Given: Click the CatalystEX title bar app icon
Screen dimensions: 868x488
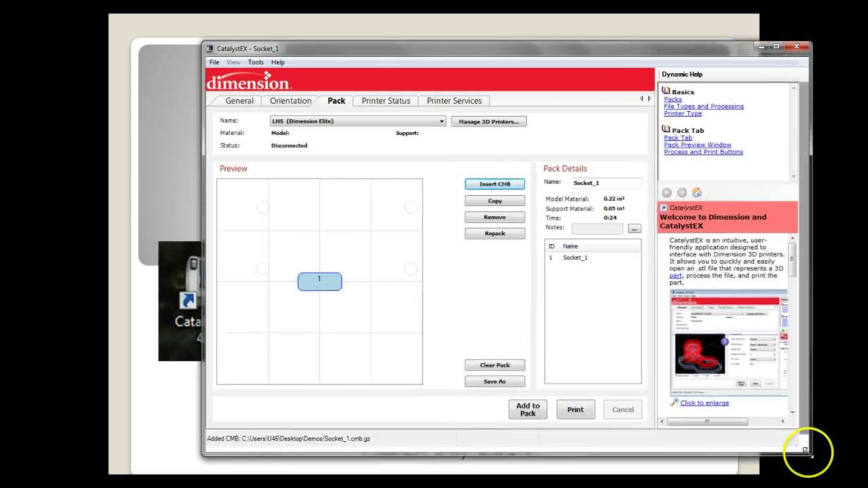Looking at the screenshot, I should [x=210, y=49].
